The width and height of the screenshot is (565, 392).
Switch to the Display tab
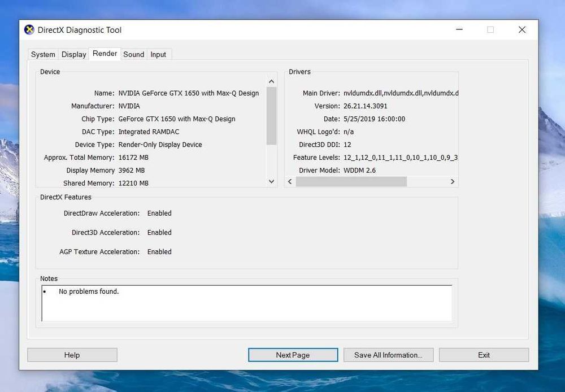[73, 54]
